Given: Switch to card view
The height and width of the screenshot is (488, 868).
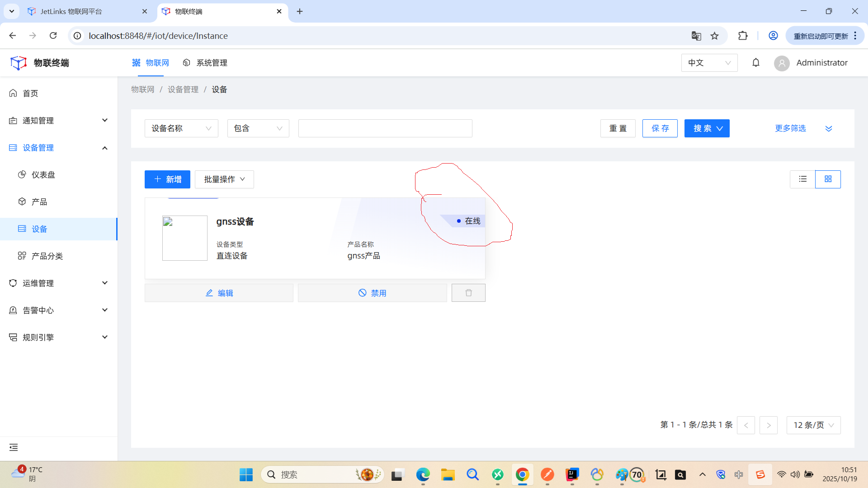Looking at the screenshot, I should (x=828, y=179).
